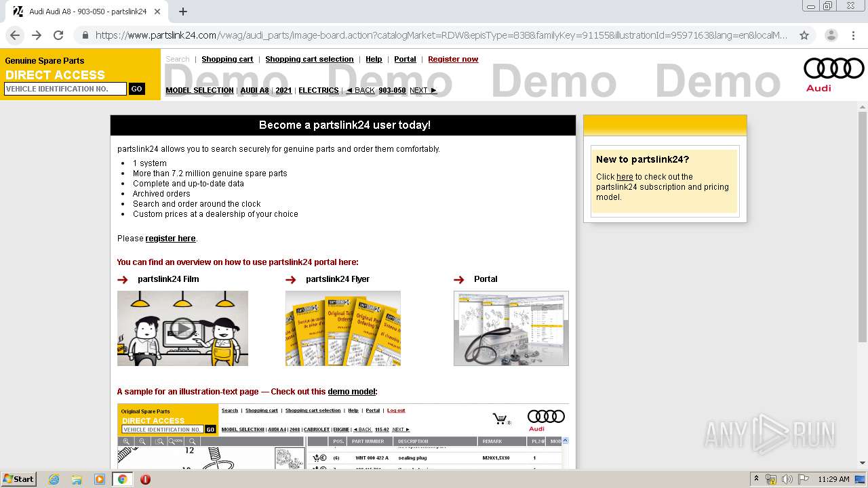868x488 pixels.
Task: Open the partslink24 Flyer link
Action: click(x=338, y=279)
